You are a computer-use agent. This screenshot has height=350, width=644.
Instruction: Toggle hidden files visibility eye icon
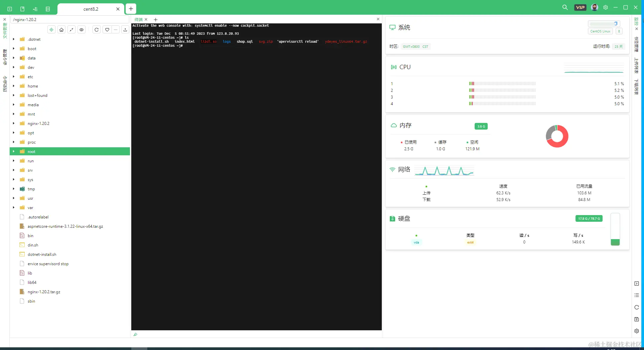(82, 30)
